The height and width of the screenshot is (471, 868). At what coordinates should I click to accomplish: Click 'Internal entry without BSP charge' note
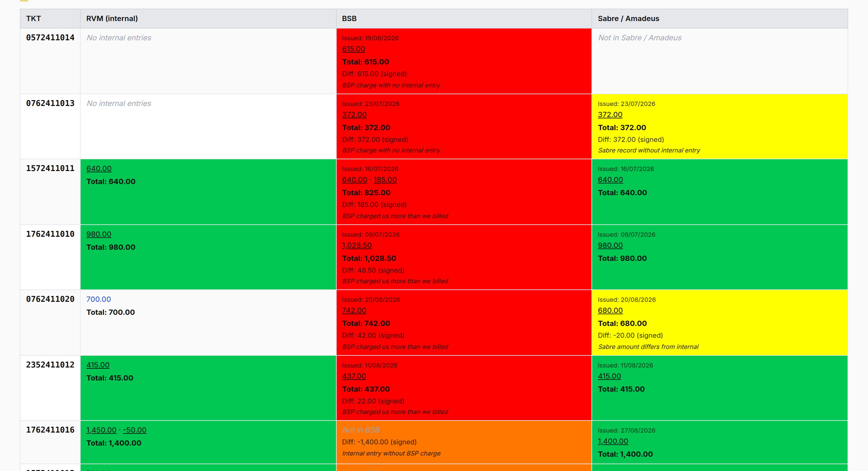391,453
